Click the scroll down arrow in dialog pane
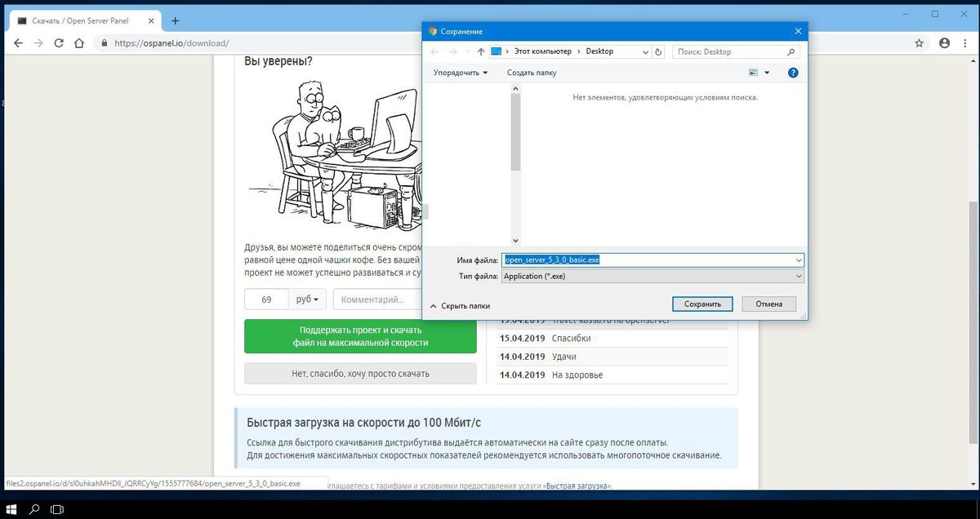 coord(515,241)
